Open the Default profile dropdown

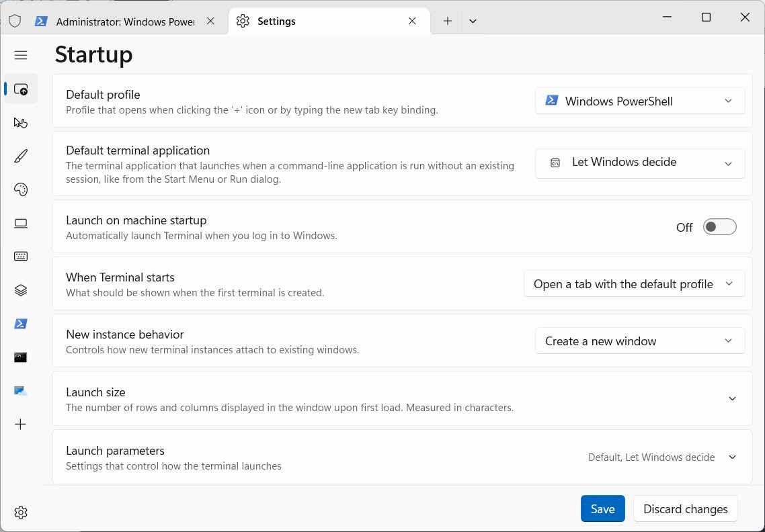pos(639,101)
